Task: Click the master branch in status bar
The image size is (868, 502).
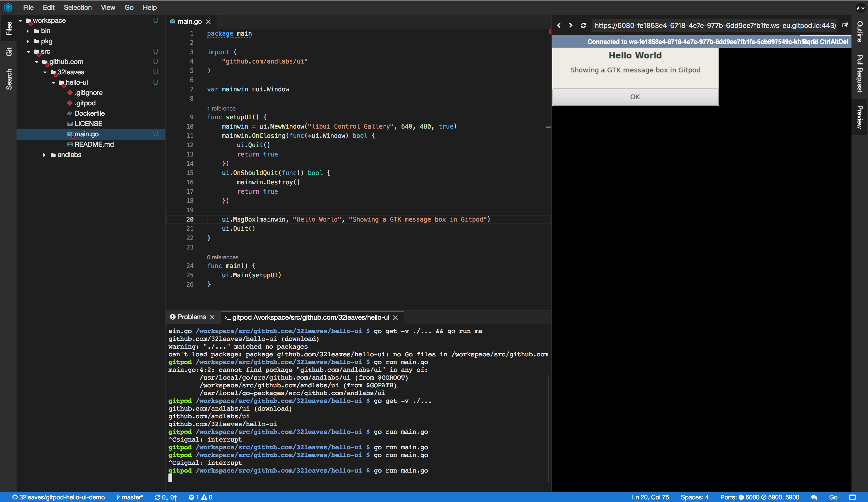Action: click(x=130, y=497)
